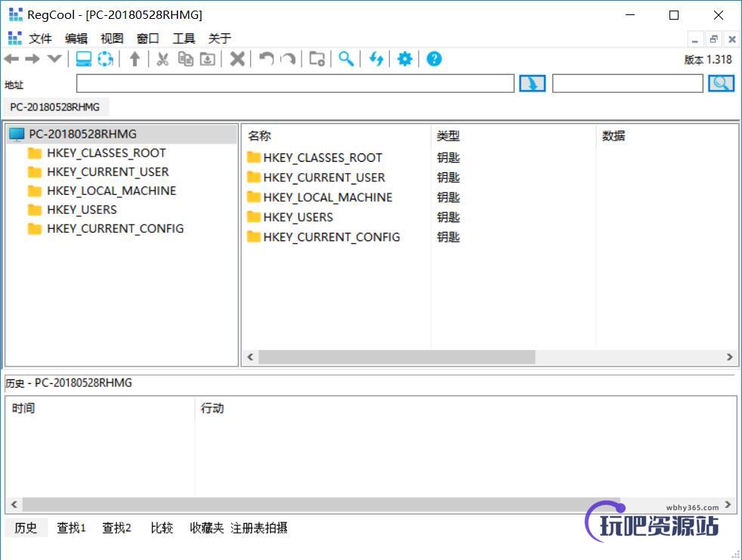Click inside the 地址 address input field
Viewport: 742px width, 560px height.
[295, 83]
